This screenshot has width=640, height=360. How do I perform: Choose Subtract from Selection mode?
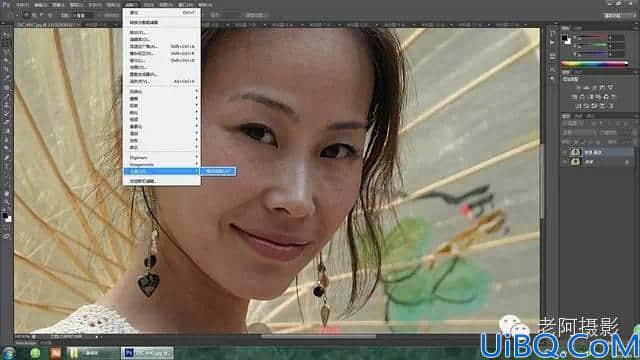point(42,15)
